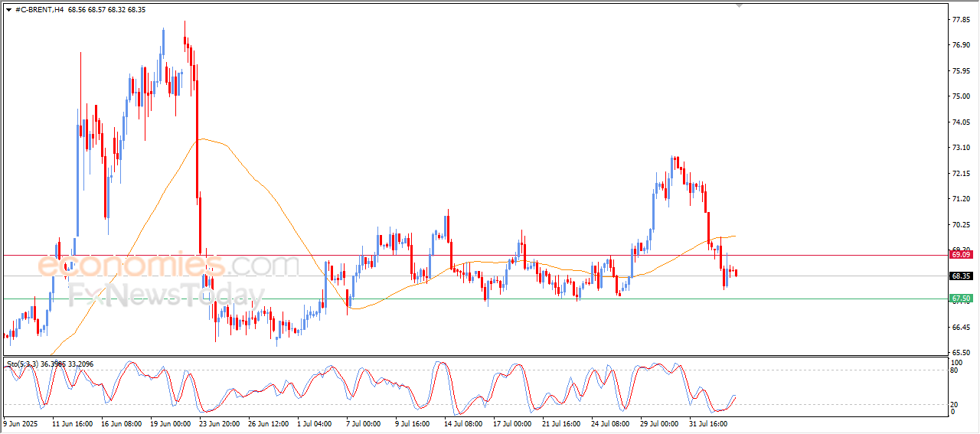
Task: Click the 23 Jun 20:00 time label
Action: (218, 423)
